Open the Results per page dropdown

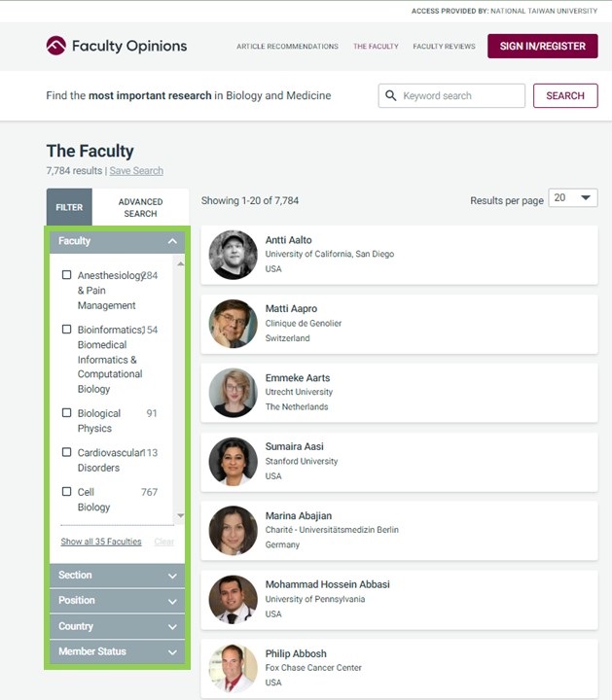click(573, 197)
